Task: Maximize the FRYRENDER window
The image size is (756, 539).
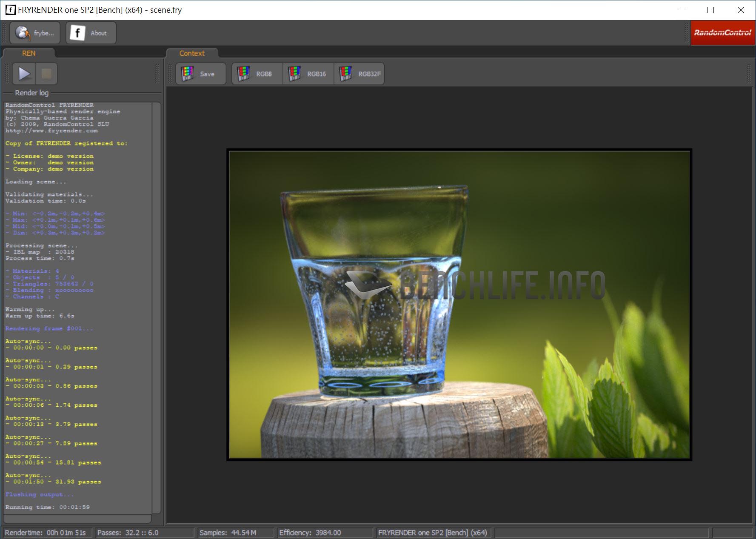Action: (710, 10)
